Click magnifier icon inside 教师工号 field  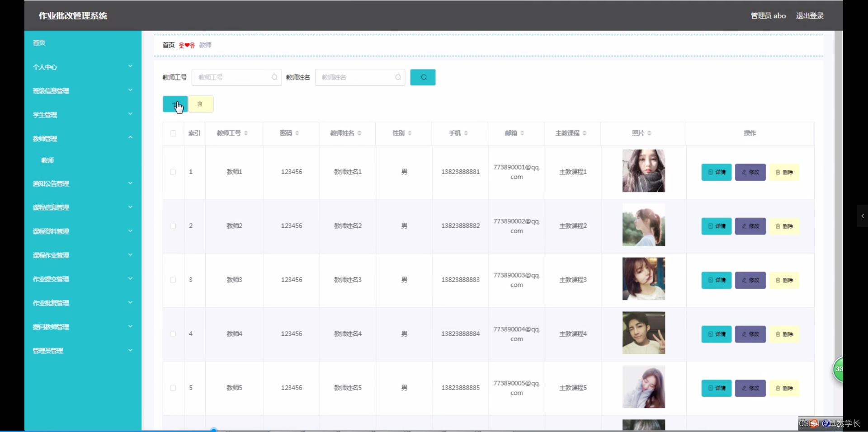point(274,77)
